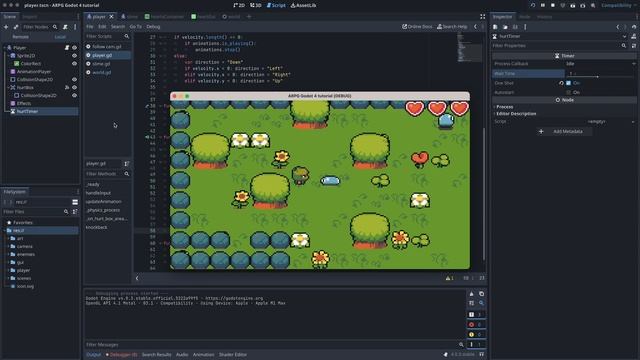Click the pause running project icon
640x360 pixels.
tap(542, 5)
